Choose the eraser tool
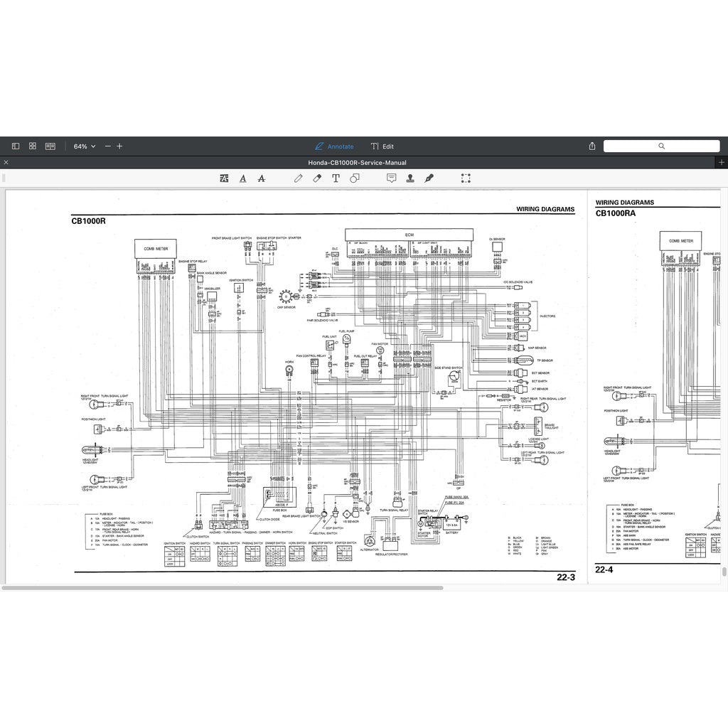 (317, 178)
